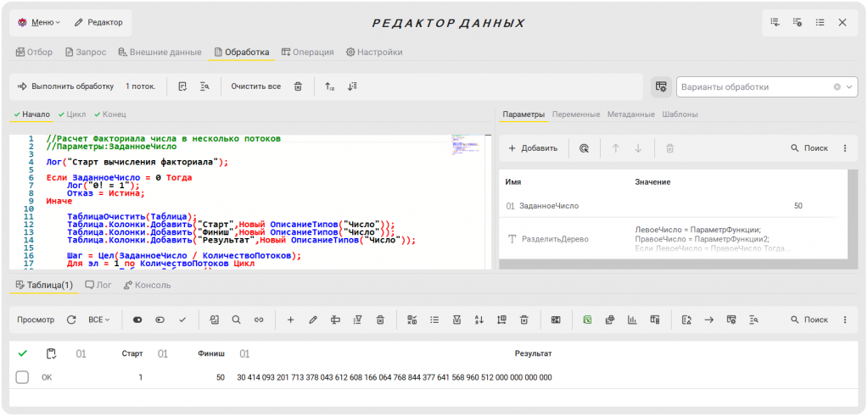Image resolution: width=868 pixels, height=417 pixels.
Task: Open the Внешние данные tab
Action: pyautogui.click(x=160, y=52)
